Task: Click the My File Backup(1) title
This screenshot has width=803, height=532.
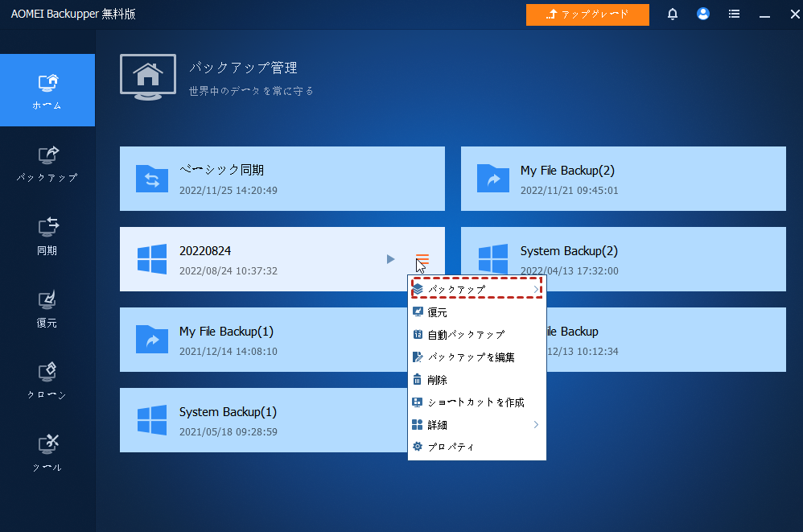Action: coord(226,332)
